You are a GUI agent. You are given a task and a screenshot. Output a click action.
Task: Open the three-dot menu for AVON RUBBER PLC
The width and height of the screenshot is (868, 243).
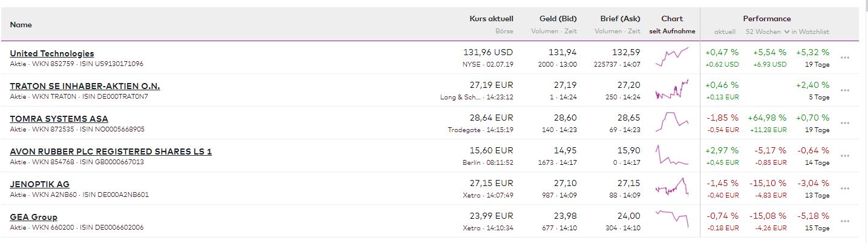coord(845,156)
